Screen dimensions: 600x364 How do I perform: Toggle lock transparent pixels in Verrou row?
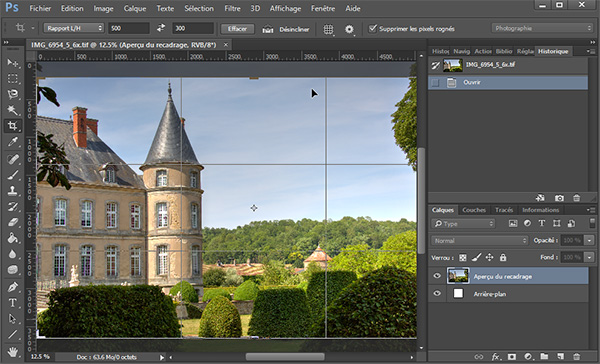coord(463,258)
